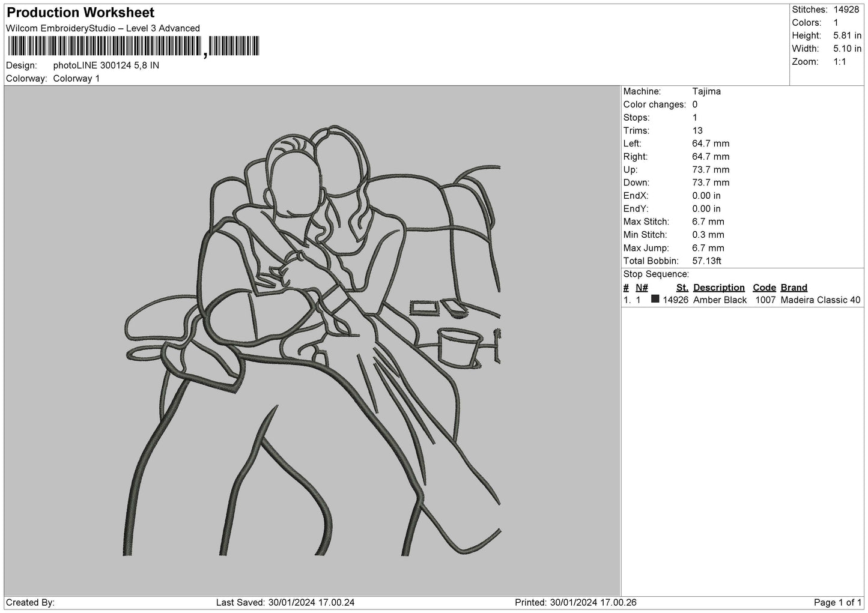Select the Height value '5.81 in'

click(x=848, y=36)
